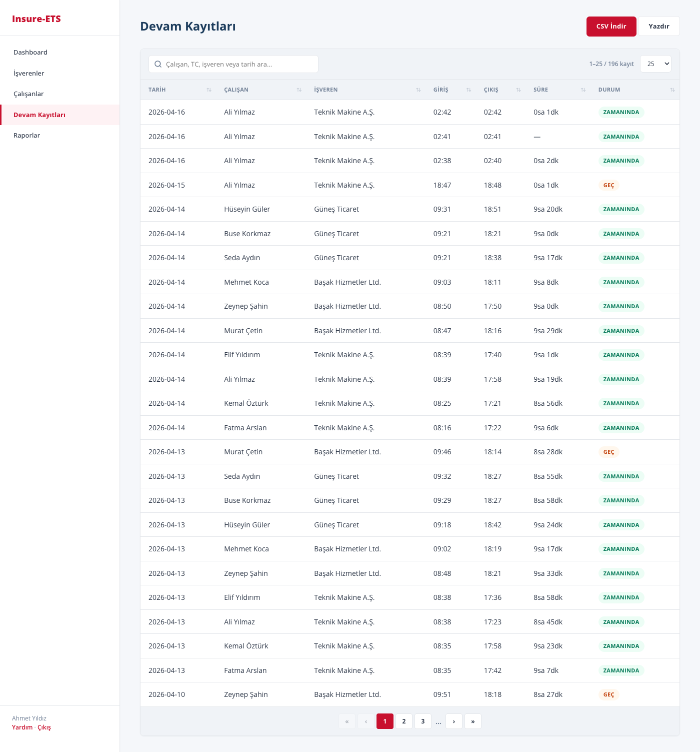Sort by İşveren using its sort icon
Screen dimensions: 700x752
(418, 90)
